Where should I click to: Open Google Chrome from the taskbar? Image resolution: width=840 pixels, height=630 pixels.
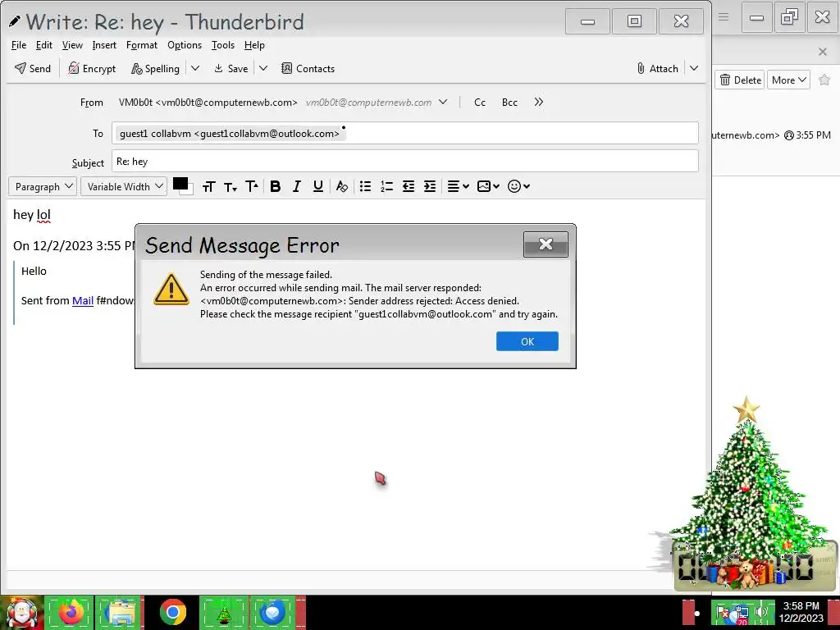pos(172,612)
